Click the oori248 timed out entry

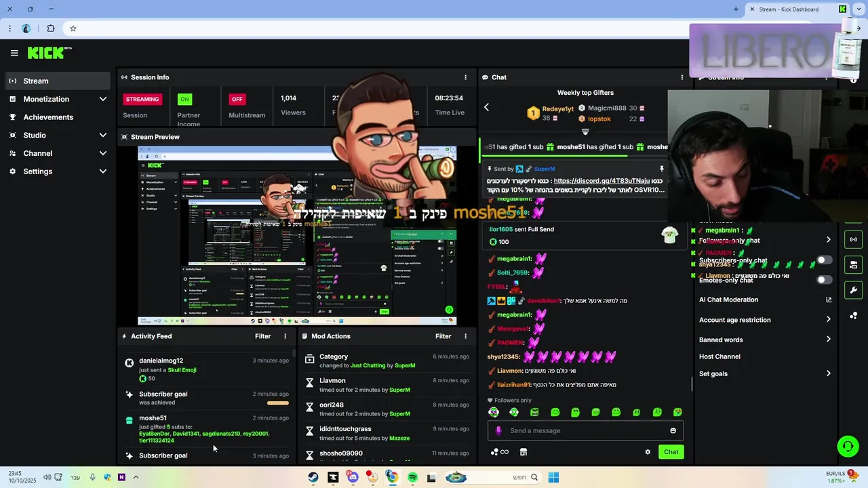coord(387,409)
